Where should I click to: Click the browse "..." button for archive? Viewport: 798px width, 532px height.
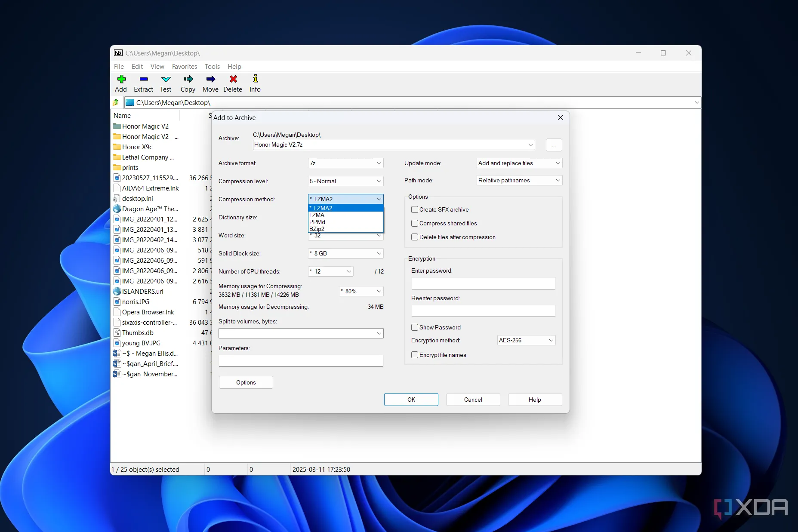tap(554, 145)
